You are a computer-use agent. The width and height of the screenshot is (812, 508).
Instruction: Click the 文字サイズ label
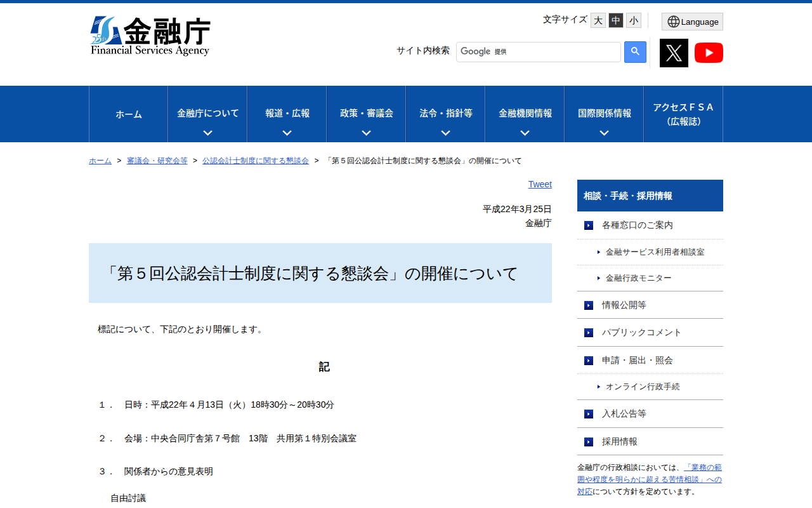(x=565, y=20)
